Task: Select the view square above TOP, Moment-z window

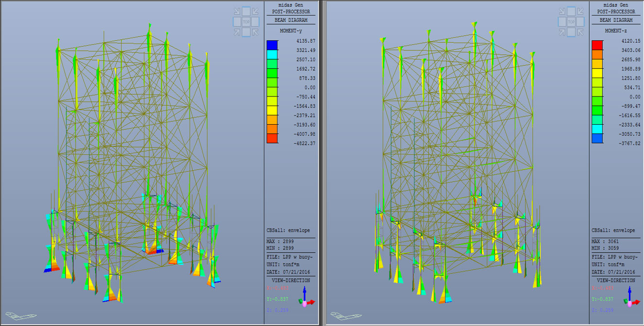Action: pos(571,11)
